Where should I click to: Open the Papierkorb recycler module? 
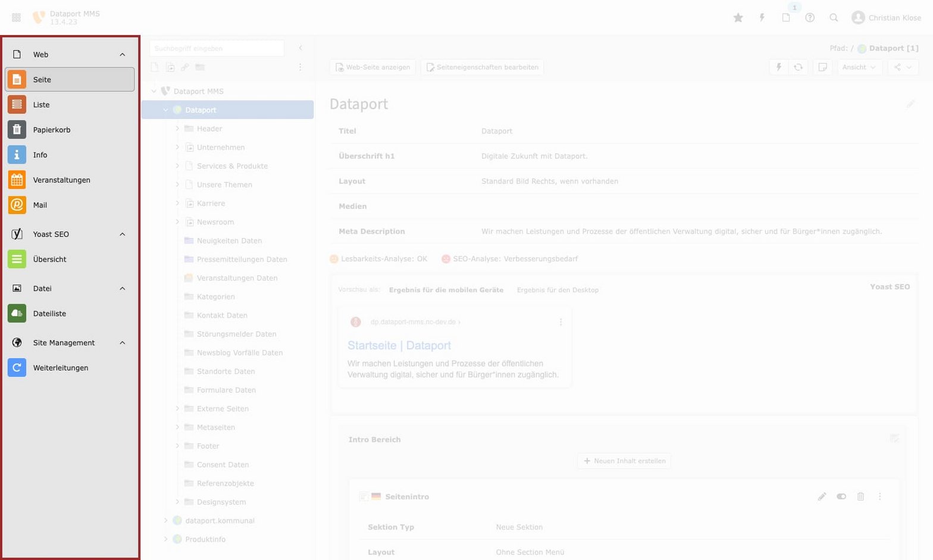click(17, 130)
